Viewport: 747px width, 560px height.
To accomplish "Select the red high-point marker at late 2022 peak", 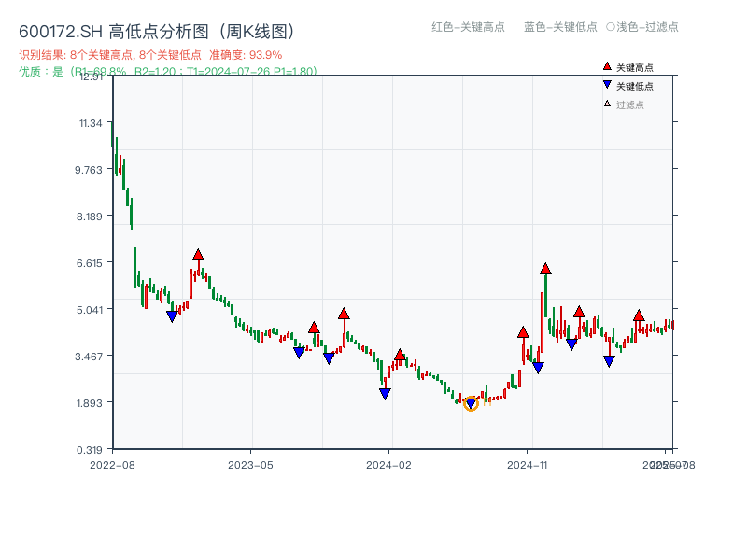I will click(197, 253).
